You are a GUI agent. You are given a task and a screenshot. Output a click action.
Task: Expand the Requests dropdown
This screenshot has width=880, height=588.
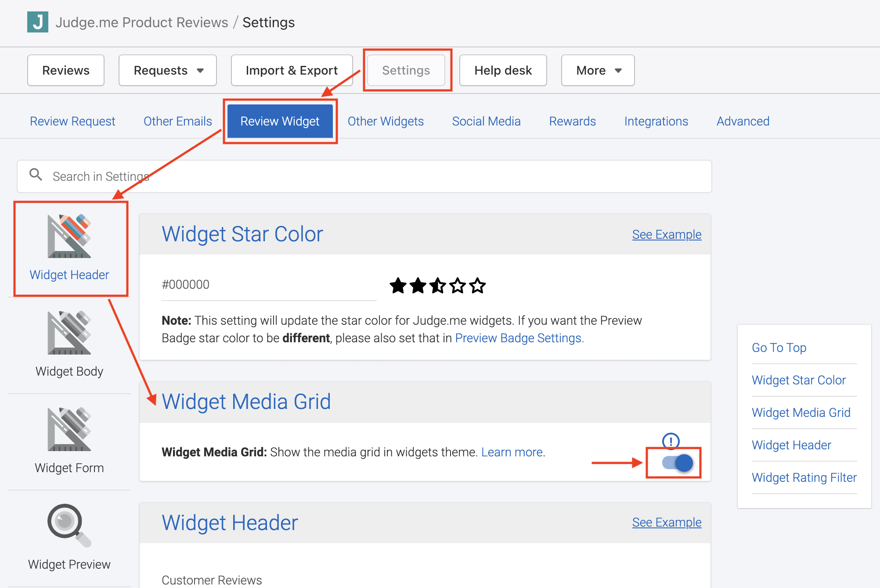click(167, 70)
